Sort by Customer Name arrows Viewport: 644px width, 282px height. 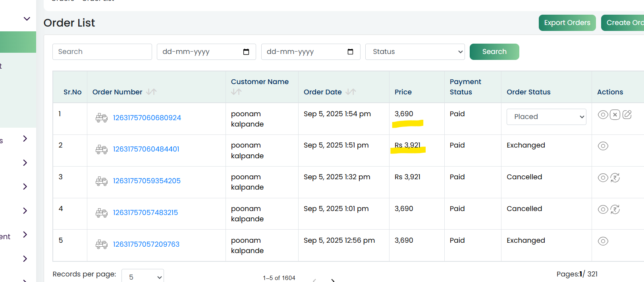(x=236, y=92)
